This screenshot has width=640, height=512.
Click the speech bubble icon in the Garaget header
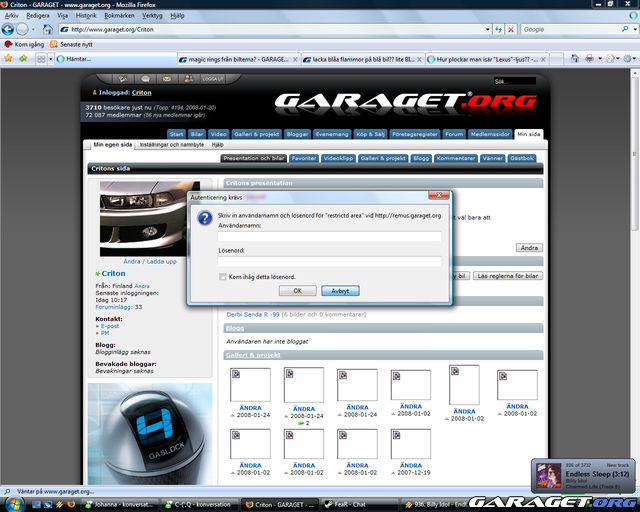pos(145,79)
